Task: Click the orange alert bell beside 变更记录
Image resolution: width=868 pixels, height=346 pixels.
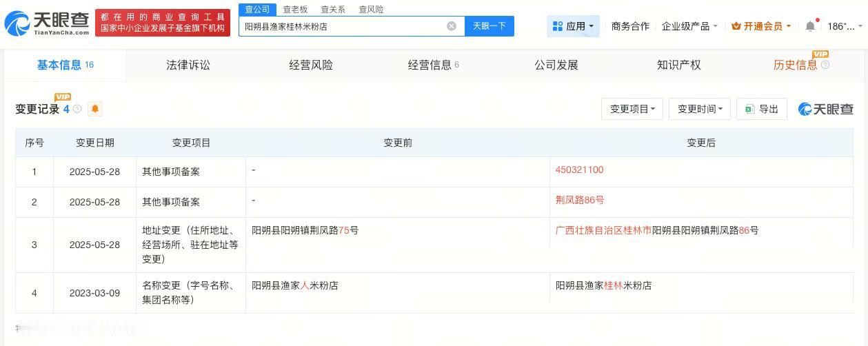Action: click(95, 109)
